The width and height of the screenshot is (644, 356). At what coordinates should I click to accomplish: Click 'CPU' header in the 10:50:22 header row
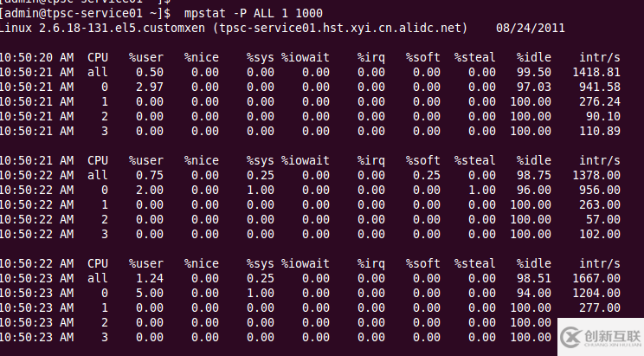tap(98, 264)
